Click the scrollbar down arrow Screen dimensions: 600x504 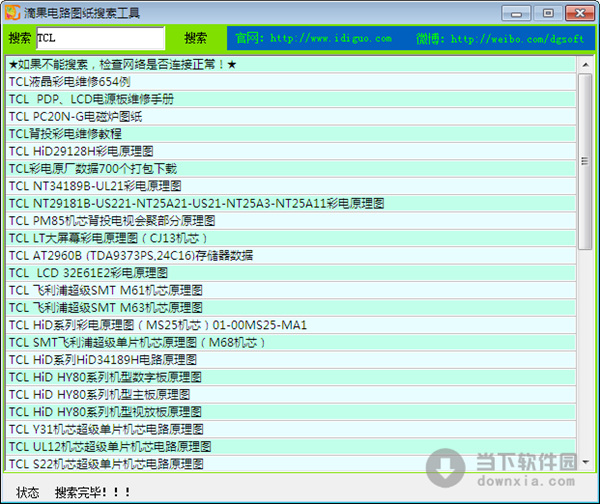(x=585, y=462)
